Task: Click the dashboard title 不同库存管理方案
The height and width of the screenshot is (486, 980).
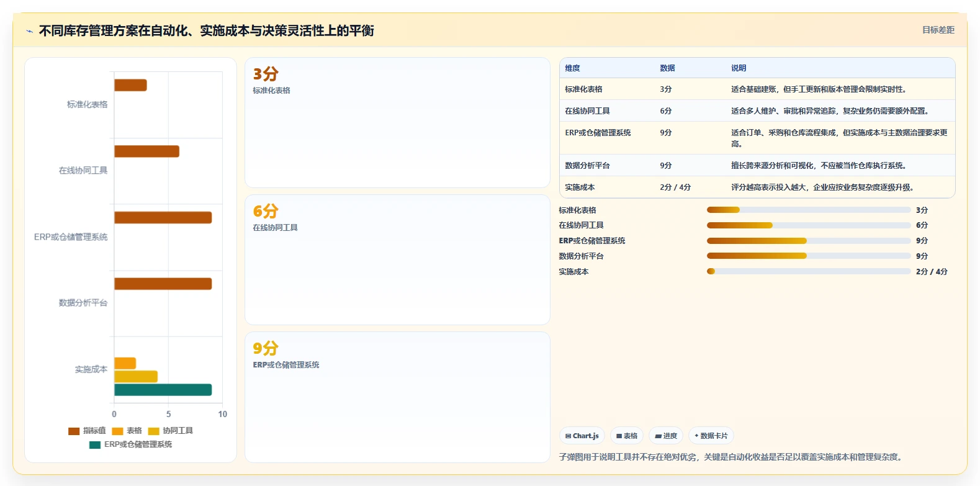Action: click(x=206, y=30)
